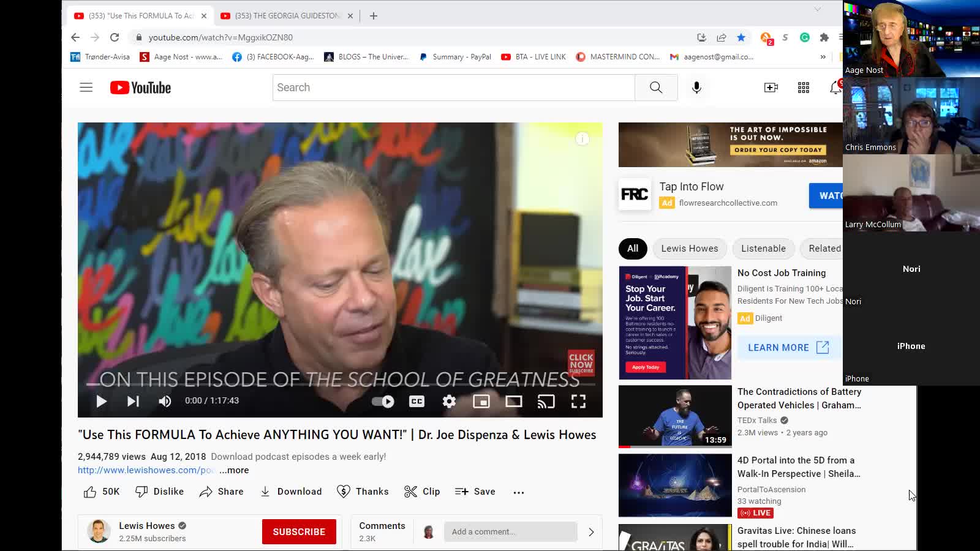Select the Related filter chip
The height and width of the screenshot is (551, 980).
(823, 249)
